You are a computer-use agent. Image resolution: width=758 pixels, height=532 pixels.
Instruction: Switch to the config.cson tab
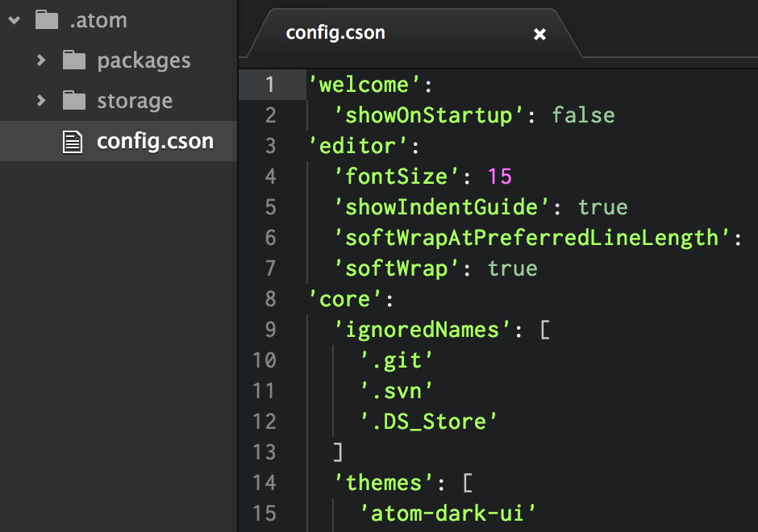tap(335, 33)
